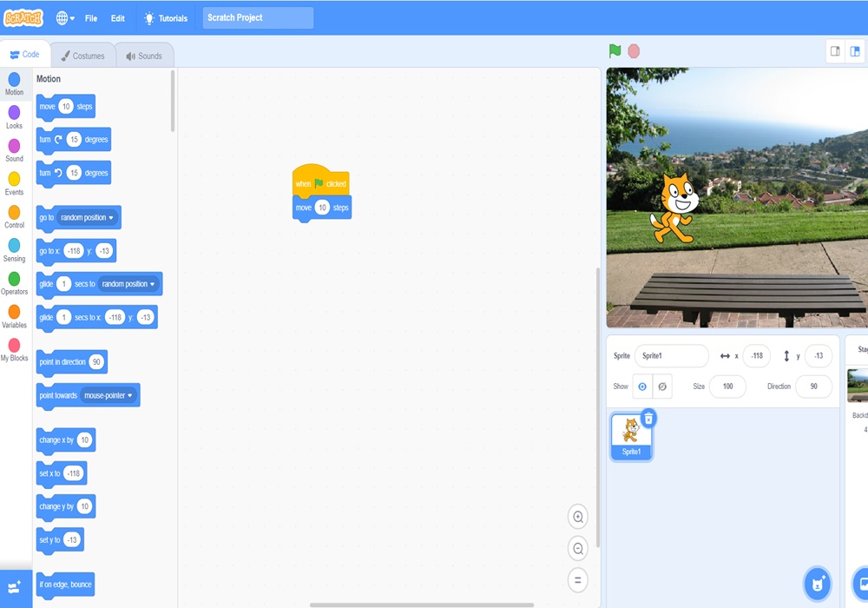Open the Edit menu
Screen dimensions: 868x608
point(118,18)
